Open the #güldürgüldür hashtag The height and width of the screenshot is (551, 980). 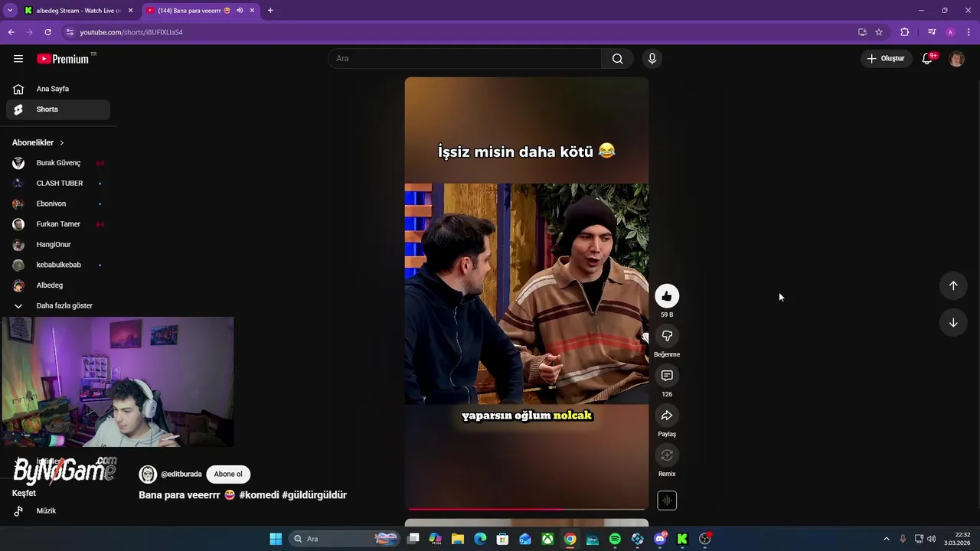click(314, 495)
